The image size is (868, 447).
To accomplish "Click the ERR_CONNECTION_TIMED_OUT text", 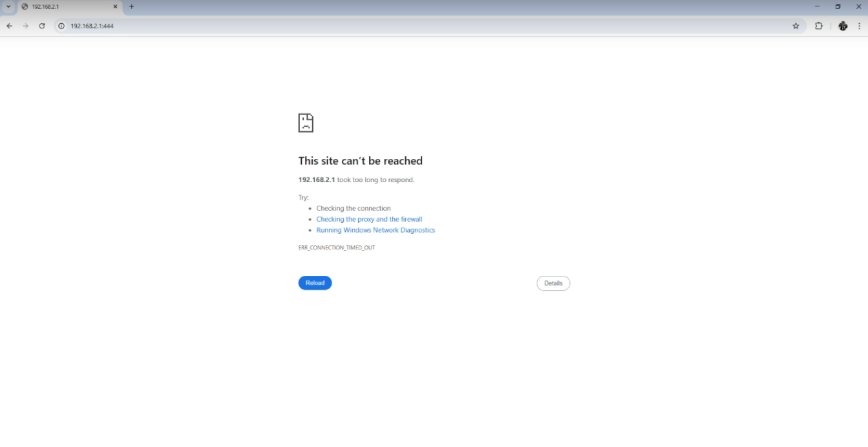I will [337, 248].
